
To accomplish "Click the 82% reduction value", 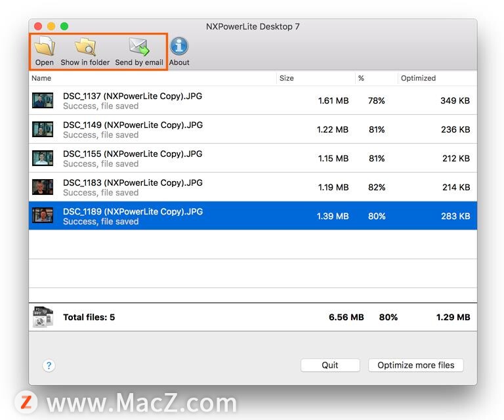I will pos(377,187).
